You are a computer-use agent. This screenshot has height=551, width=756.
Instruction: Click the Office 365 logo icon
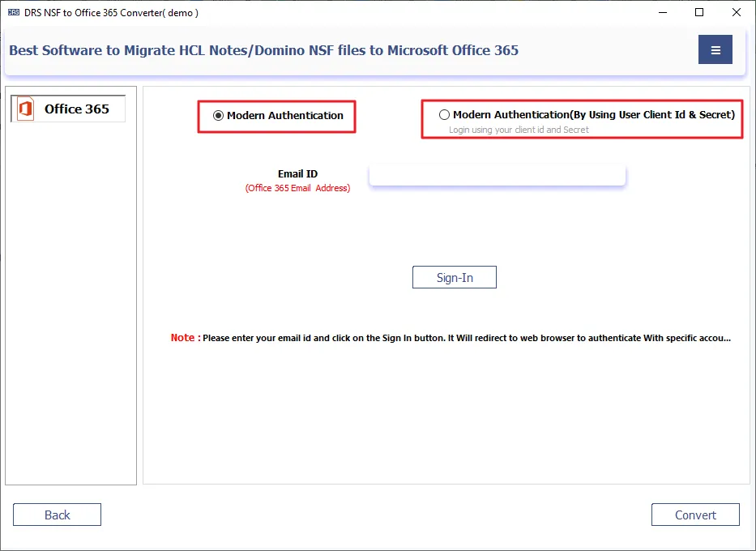click(26, 109)
